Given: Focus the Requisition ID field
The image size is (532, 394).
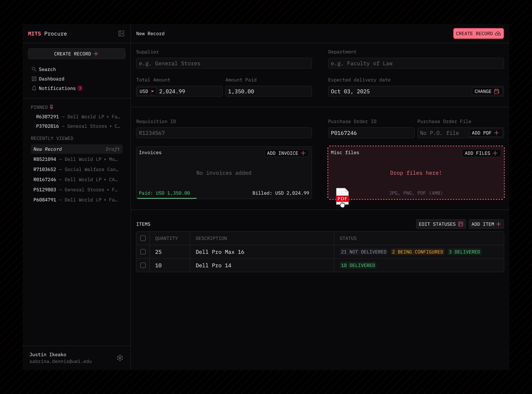Looking at the screenshot, I should point(224,133).
